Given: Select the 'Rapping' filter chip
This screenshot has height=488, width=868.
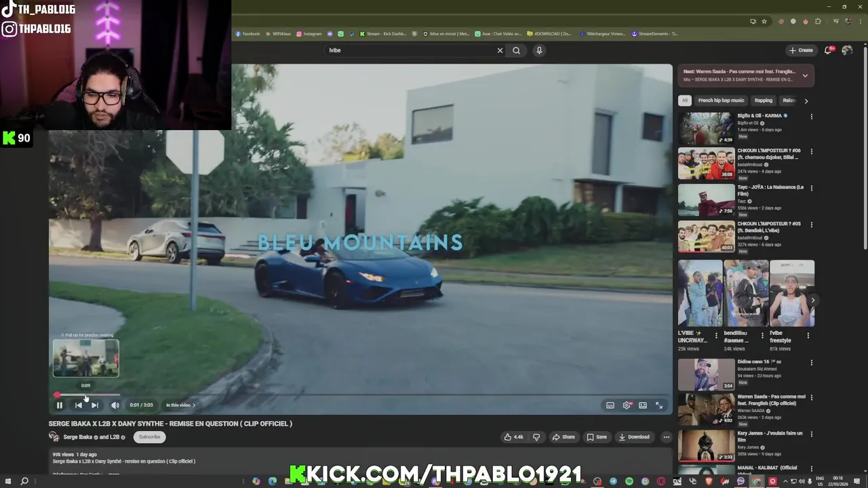Looking at the screenshot, I should click(x=764, y=100).
